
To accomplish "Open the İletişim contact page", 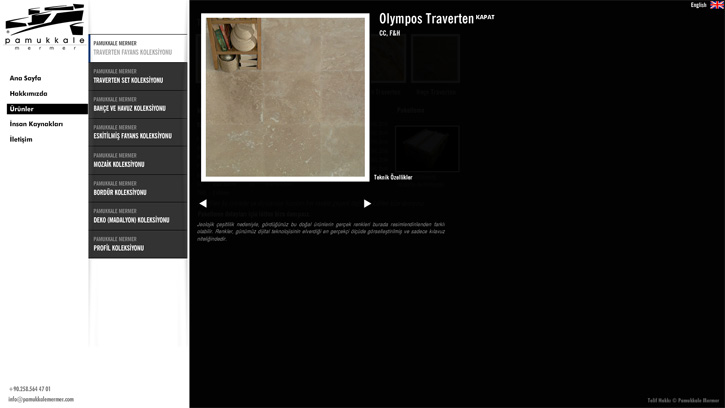I will tap(21, 139).
